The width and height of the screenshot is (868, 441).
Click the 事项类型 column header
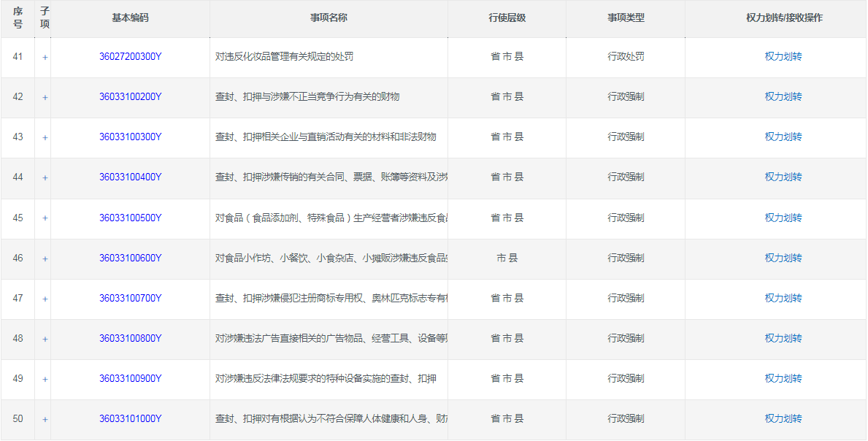tap(626, 18)
